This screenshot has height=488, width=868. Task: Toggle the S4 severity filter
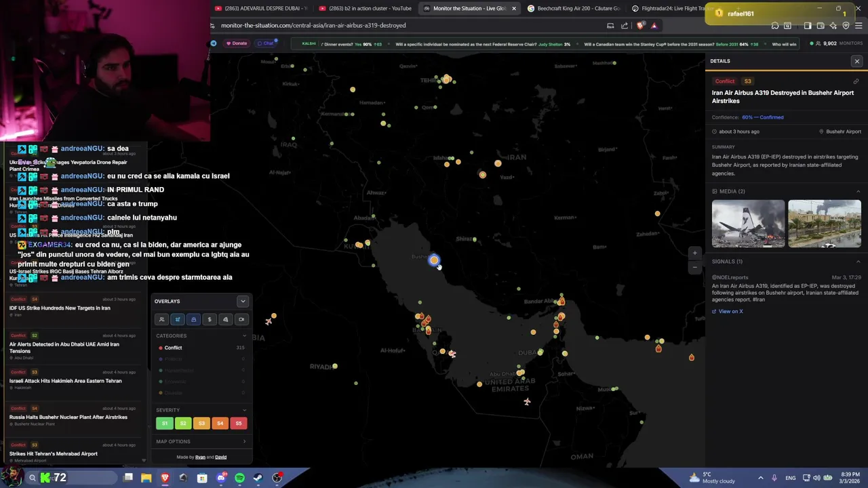[220, 423]
